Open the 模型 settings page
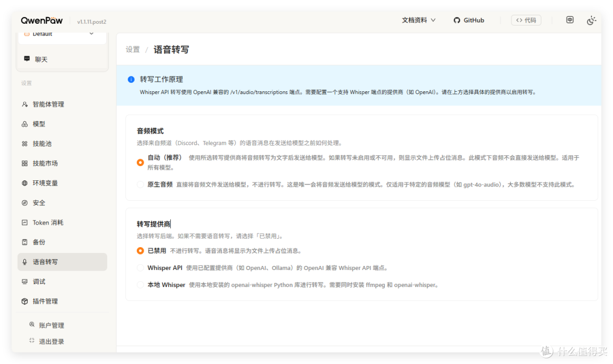 (62, 124)
